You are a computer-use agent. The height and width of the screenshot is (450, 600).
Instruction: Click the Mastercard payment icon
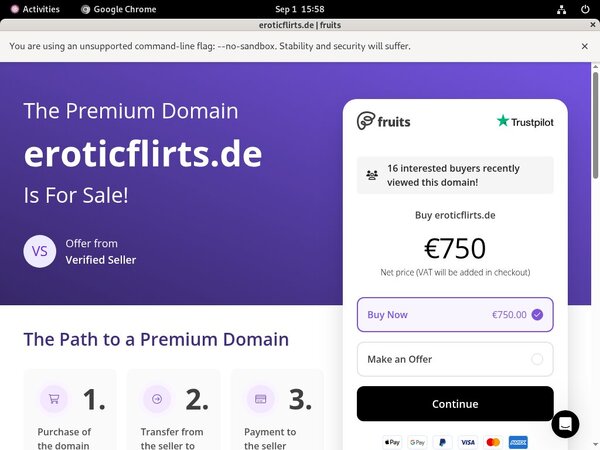click(492, 442)
